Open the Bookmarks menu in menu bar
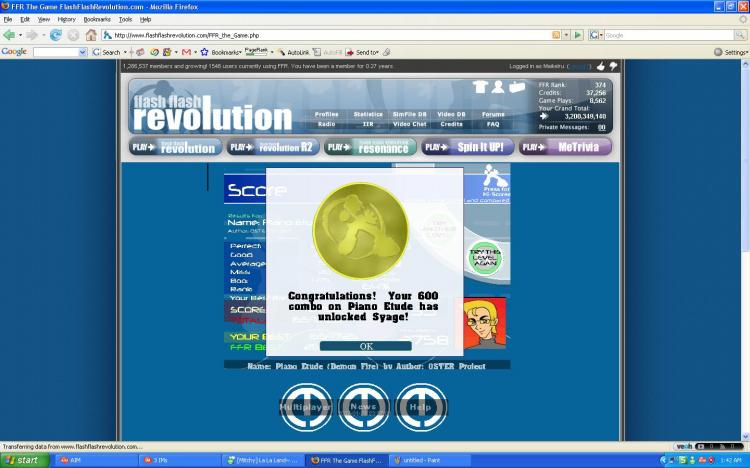 97,20
